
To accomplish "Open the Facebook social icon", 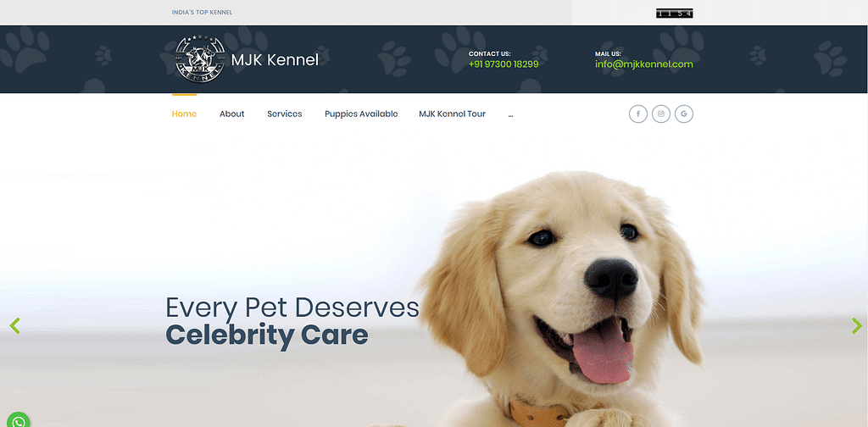I will 637,114.
